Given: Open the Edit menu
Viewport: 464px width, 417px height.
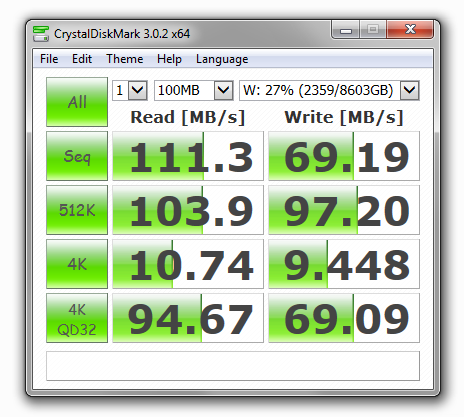Looking at the screenshot, I should [82, 59].
